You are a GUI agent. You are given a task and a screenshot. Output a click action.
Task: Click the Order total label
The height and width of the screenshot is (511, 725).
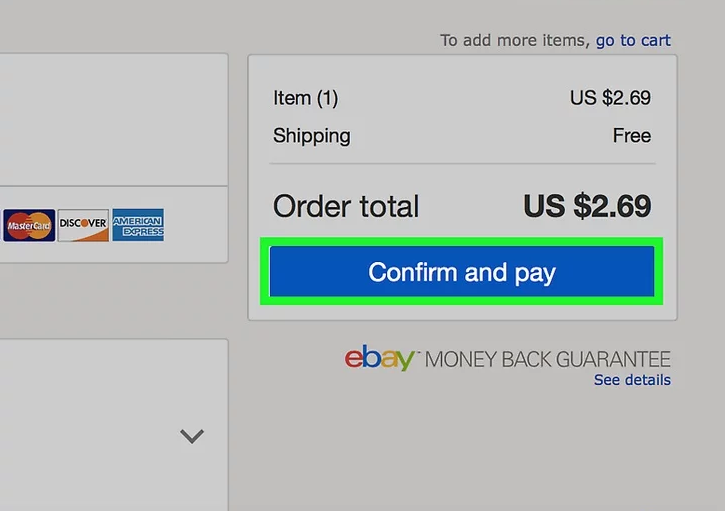coord(346,206)
